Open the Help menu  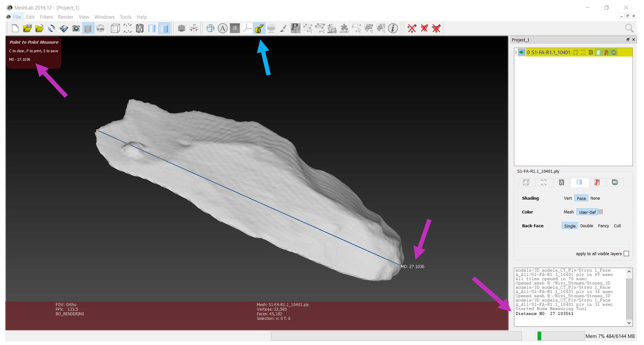(x=142, y=17)
